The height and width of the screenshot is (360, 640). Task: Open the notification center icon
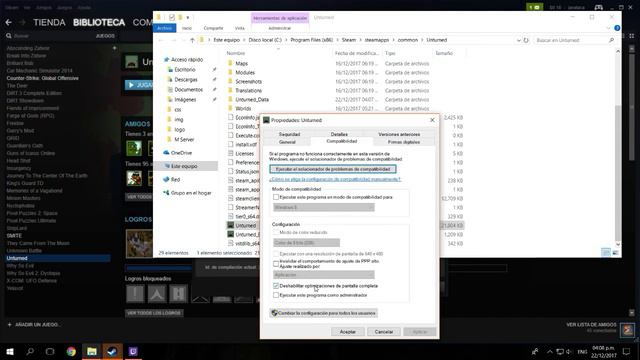pos(627,351)
